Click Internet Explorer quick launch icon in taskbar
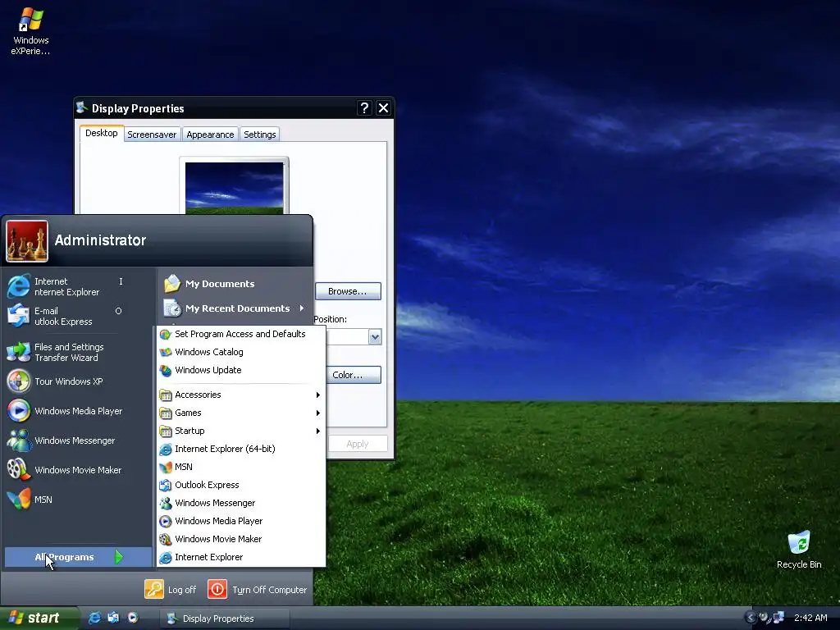The image size is (840, 630). click(94, 618)
